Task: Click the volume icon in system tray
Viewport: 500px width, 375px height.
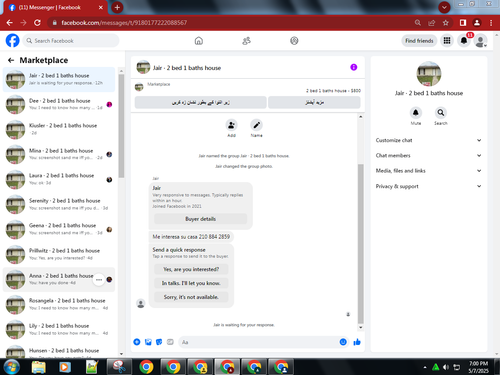Action: (446, 367)
